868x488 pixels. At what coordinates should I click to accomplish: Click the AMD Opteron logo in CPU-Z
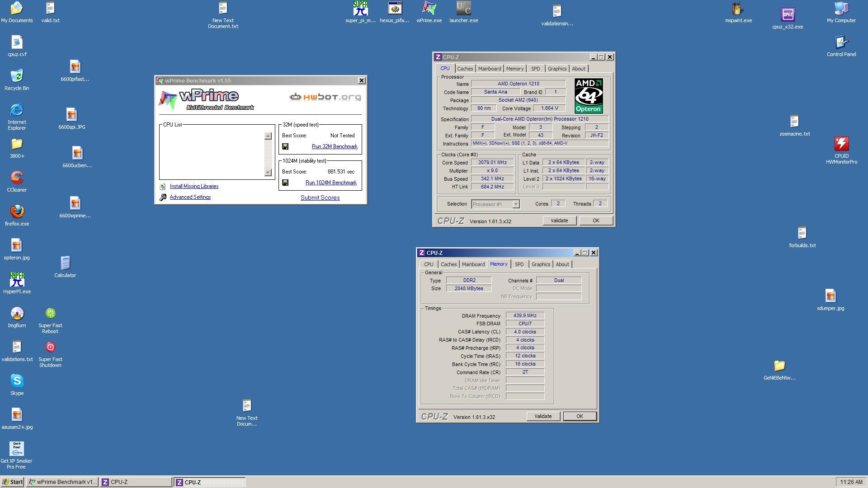[589, 96]
